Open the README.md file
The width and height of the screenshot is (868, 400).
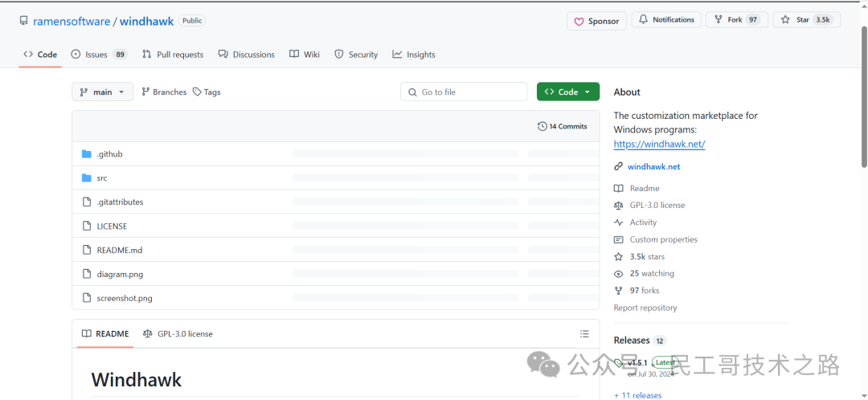[x=120, y=250]
